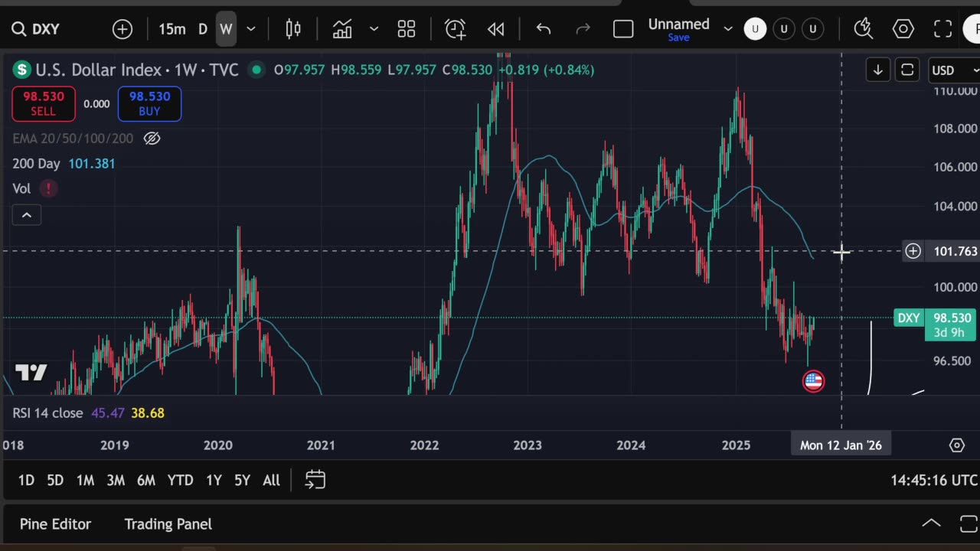Screen dimensions: 980x551
Task: Toggle EMA 20/50/100/200 visibility eye
Action: 152,139
